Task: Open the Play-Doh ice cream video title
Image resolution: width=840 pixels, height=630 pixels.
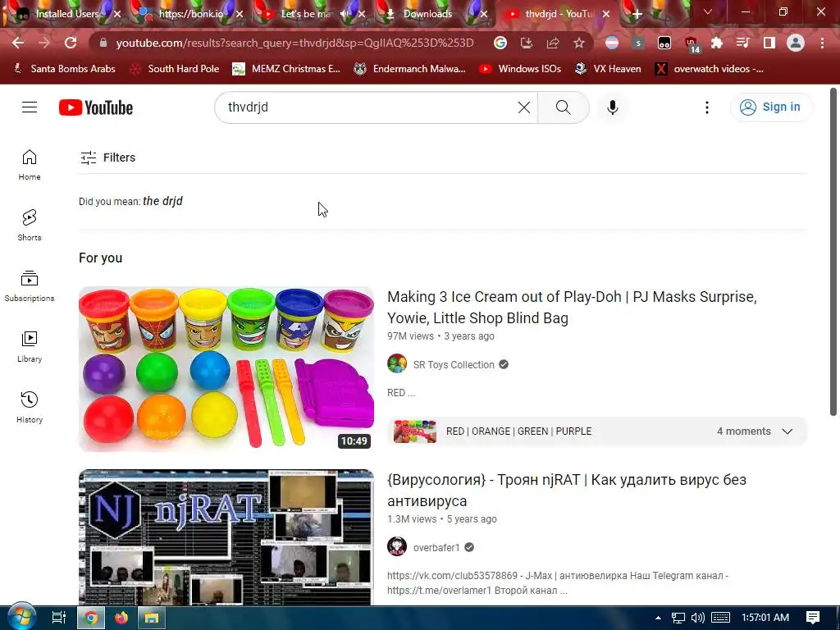Action: click(x=572, y=307)
